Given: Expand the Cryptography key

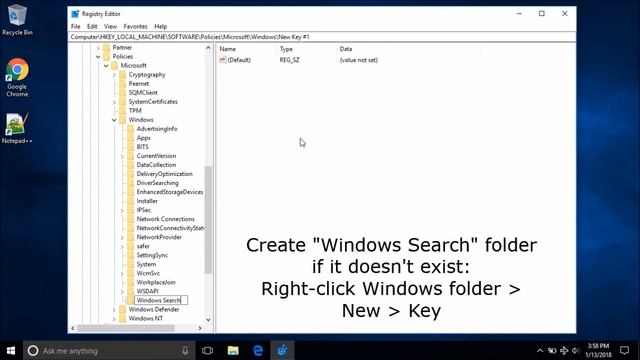Looking at the screenshot, I should 114,75.
